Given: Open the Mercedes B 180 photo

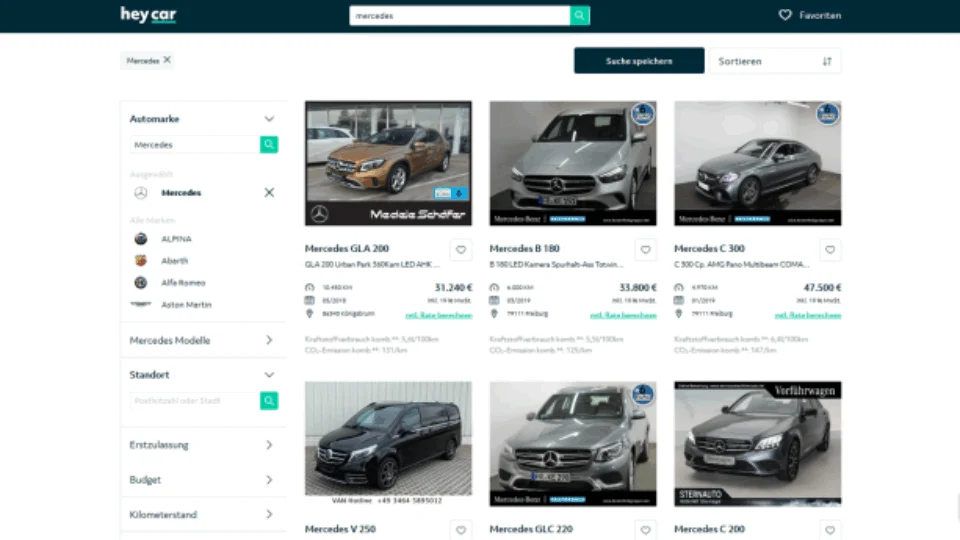Looking at the screenshot, I should (573, 163).
